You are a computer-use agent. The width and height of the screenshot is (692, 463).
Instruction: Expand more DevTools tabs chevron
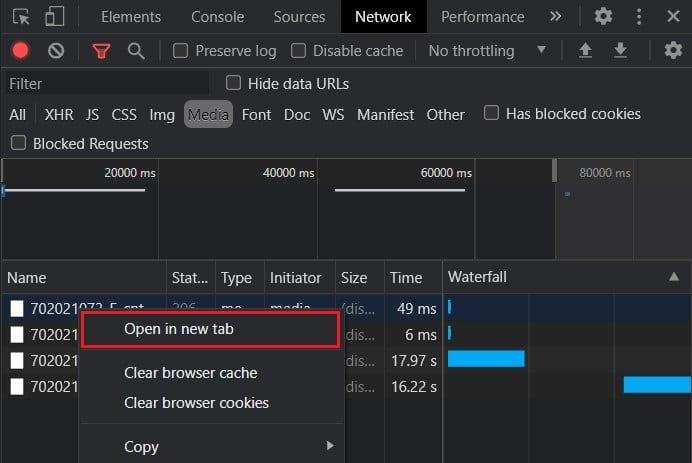tap(555, 17)
